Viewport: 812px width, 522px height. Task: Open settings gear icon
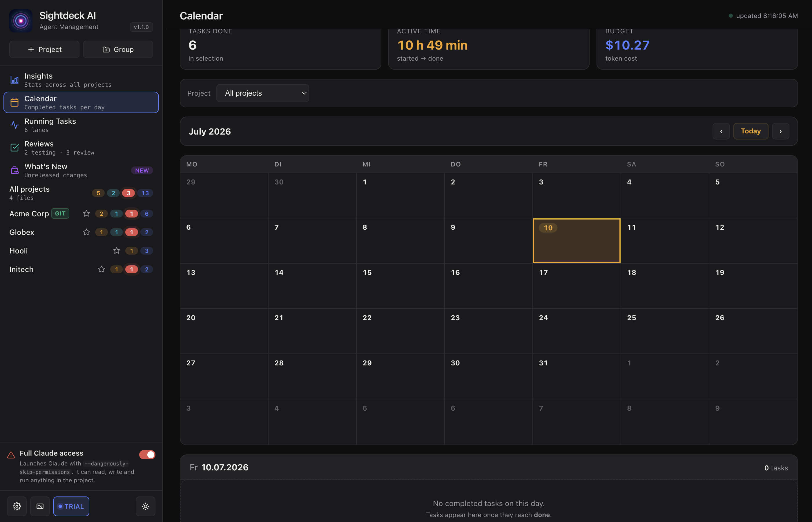17,506
